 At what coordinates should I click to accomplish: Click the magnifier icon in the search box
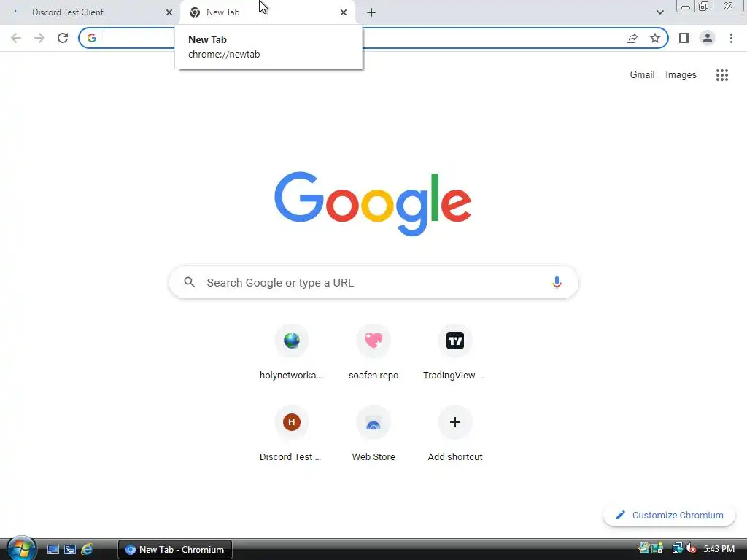(190, 282)
